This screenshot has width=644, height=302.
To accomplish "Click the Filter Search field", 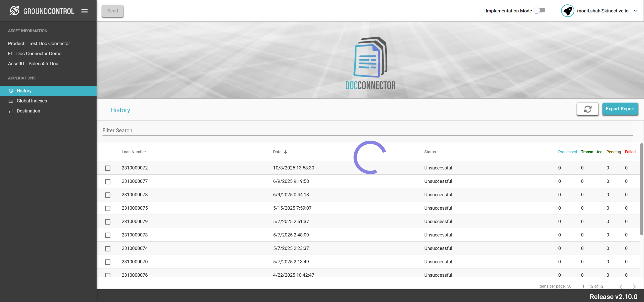I will [367, 130].
